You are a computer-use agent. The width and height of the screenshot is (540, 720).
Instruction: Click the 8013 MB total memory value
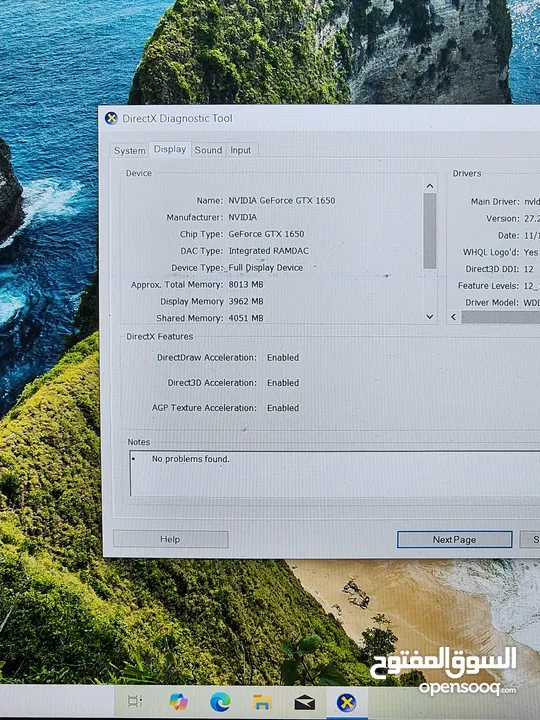pyautogui.click(x=246, y=285)
